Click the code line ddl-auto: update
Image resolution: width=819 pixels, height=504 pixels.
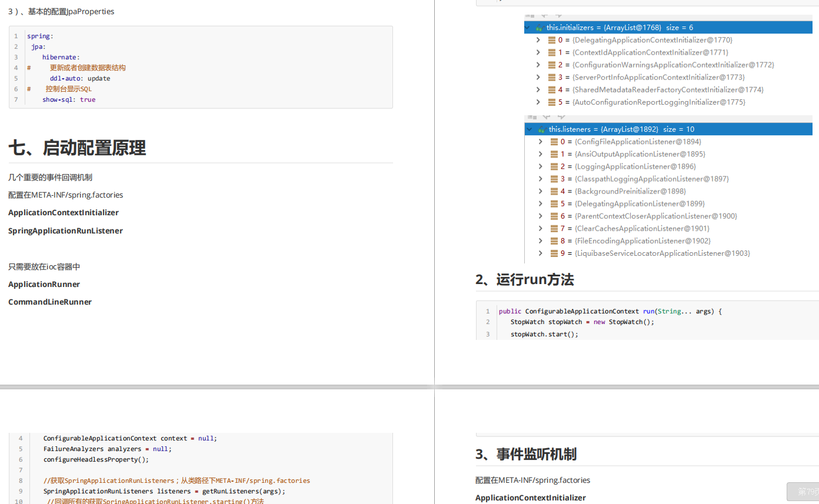(80, 78)
